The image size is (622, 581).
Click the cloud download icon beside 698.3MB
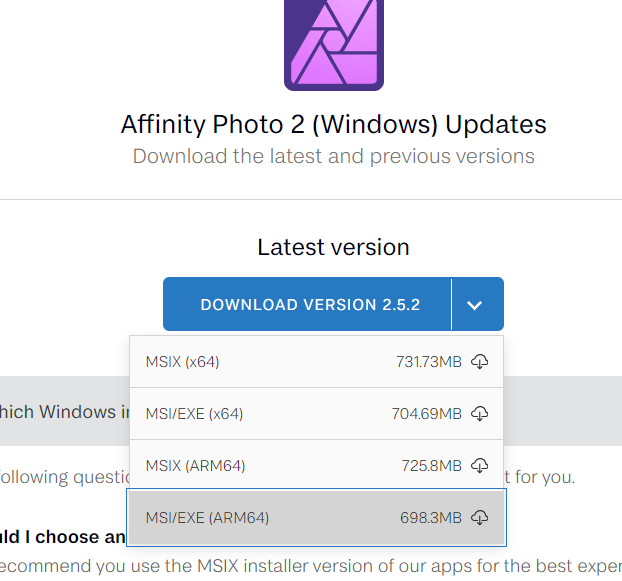tap(480, 518)
